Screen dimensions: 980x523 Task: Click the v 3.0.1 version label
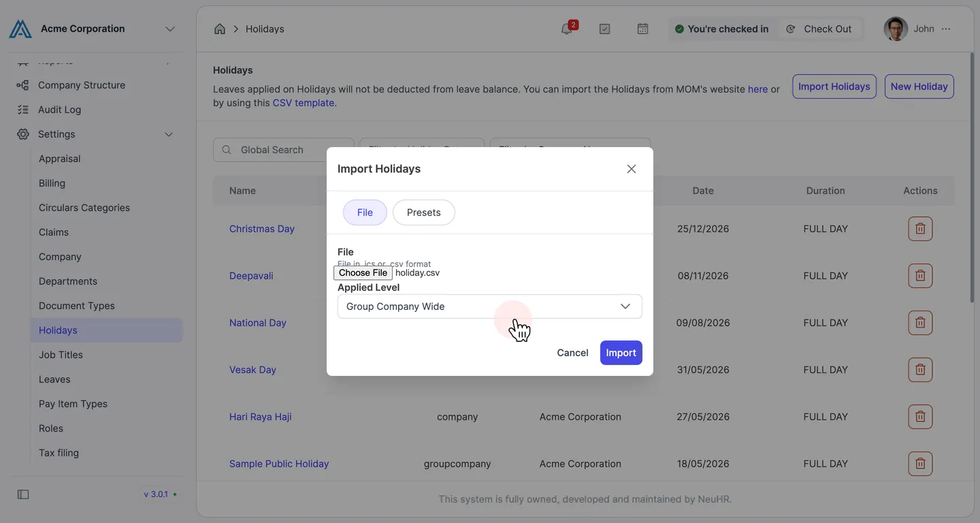click(x=156, y=494)
